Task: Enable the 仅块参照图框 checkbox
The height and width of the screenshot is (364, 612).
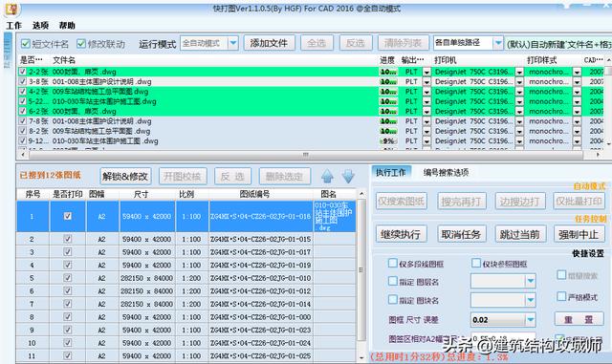Action: pos(476,263)
